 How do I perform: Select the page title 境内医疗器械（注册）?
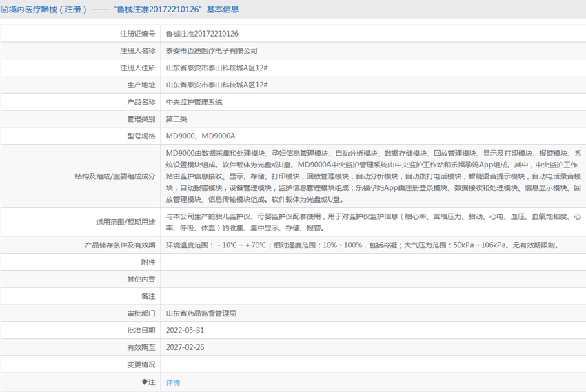(48, 10)
